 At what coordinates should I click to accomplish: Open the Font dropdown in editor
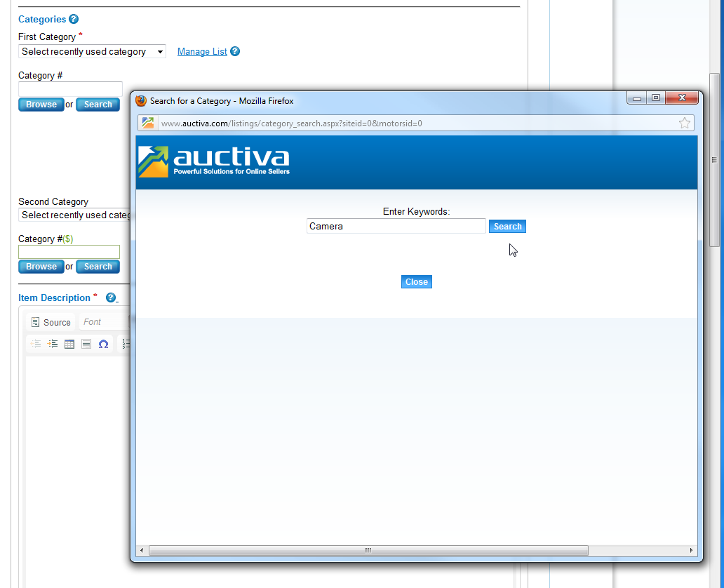[105, 322]
